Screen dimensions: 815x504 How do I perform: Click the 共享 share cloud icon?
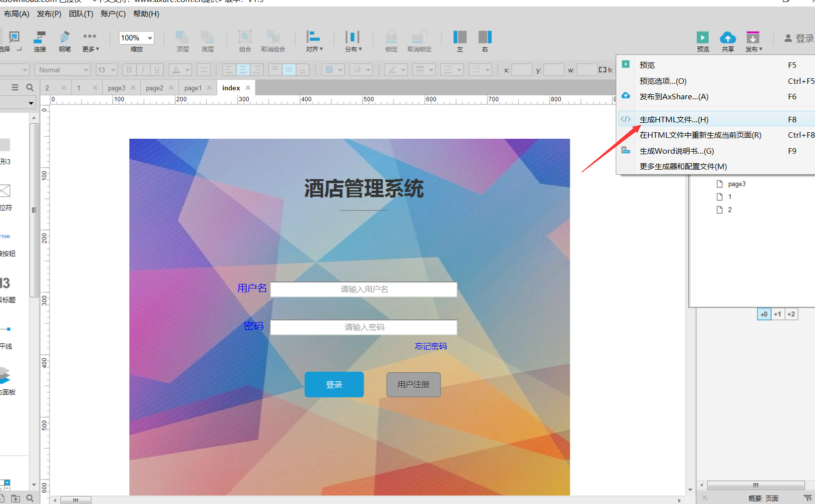[728, 37]
